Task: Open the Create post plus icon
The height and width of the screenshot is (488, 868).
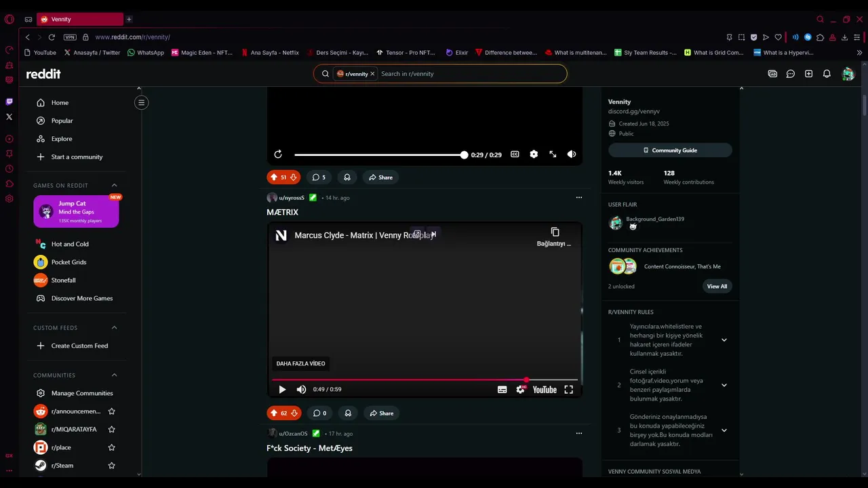Action: (808, 74)
